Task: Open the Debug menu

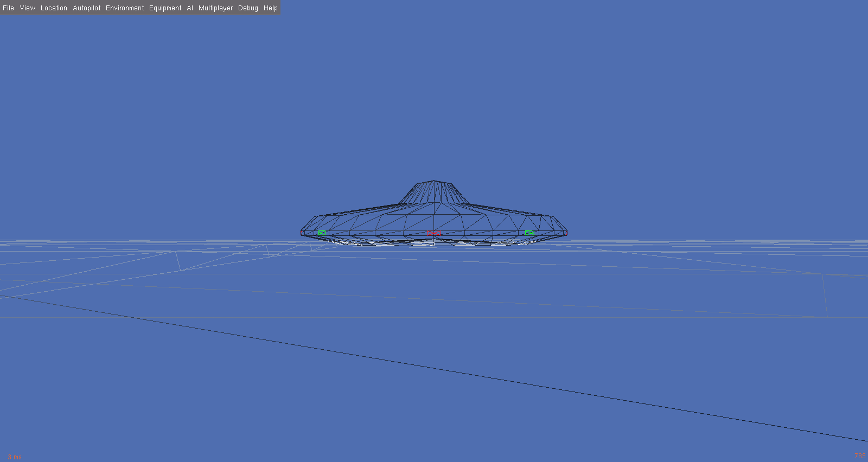Action: (x=248, y=8)
